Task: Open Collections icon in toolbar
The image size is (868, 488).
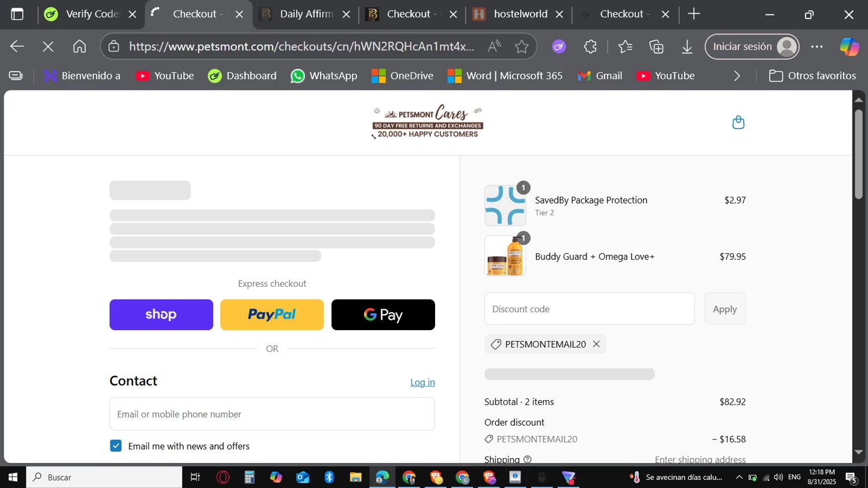Action: [656, 46]
